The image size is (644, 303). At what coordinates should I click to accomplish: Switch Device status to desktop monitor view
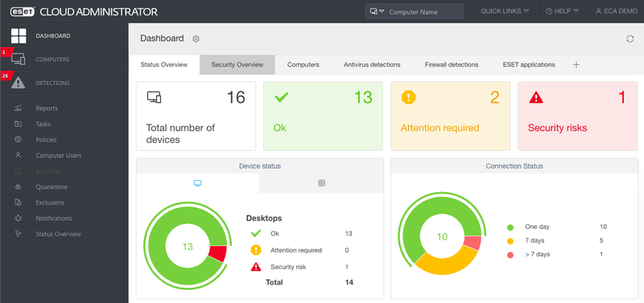197,183
